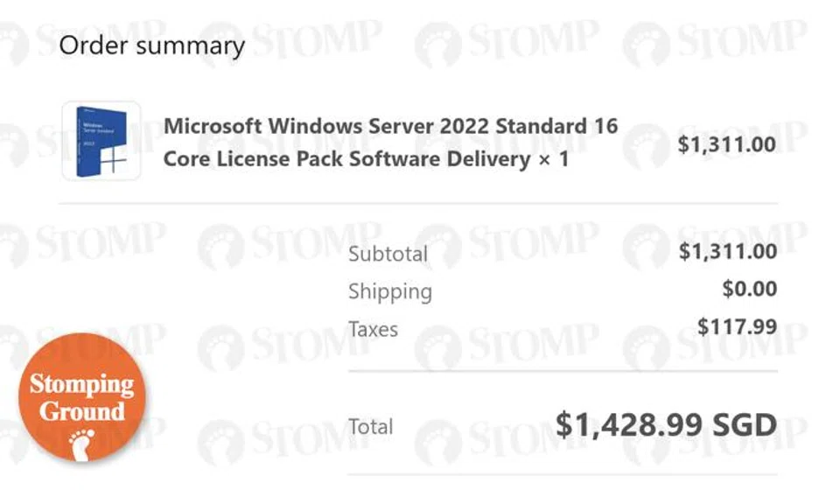
Task: Click the Subtotal amount $1,311.00
Action: (727, 252)
